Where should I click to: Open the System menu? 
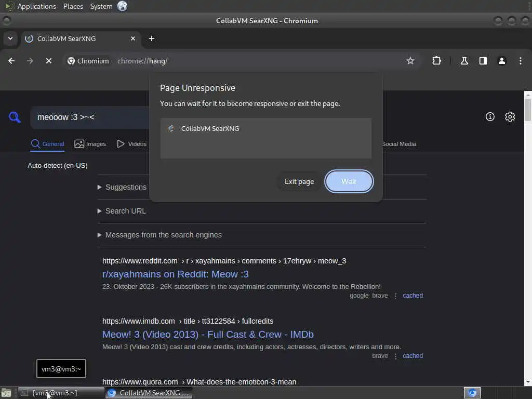point(101,6)
